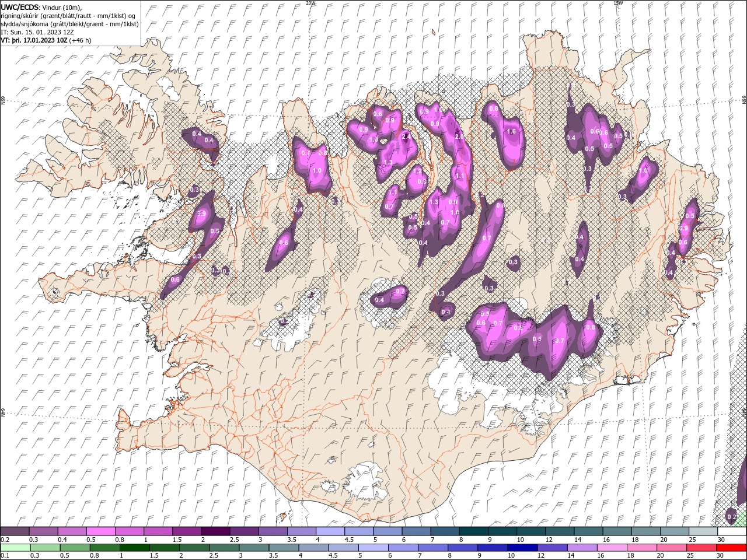
Task: Pick upper legend swatch between 3 and 3.5
Action: [x=273, y=531]
